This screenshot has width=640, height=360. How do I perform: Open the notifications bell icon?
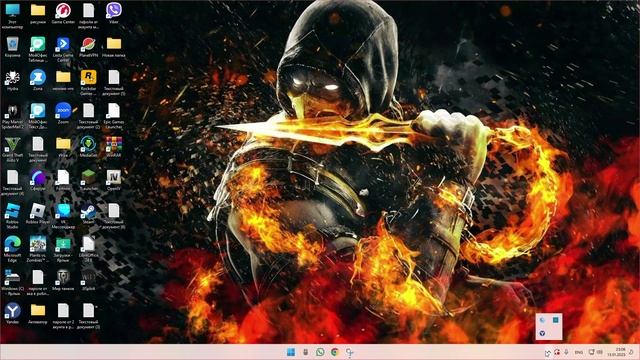(x=631, y=352)
